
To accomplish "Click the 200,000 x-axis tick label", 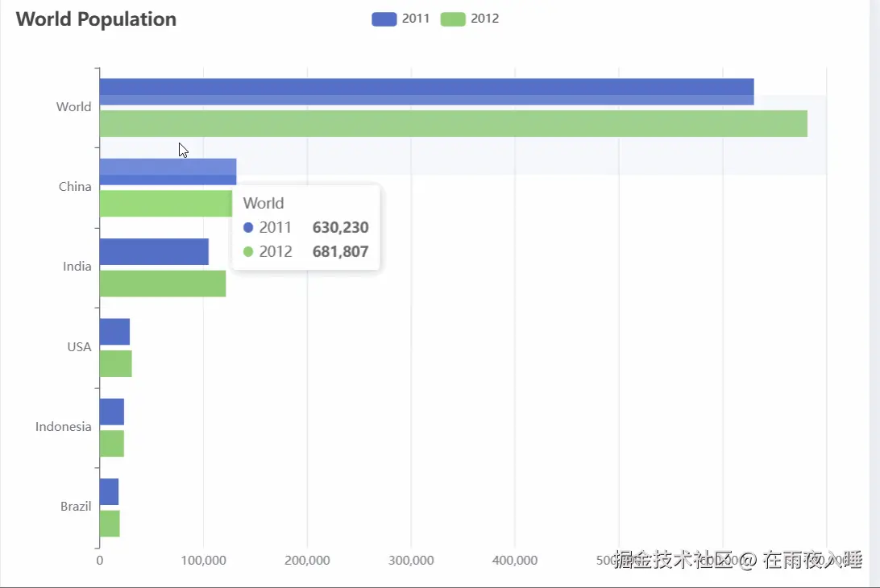I will pyautogui.click(x=307, y=560).
